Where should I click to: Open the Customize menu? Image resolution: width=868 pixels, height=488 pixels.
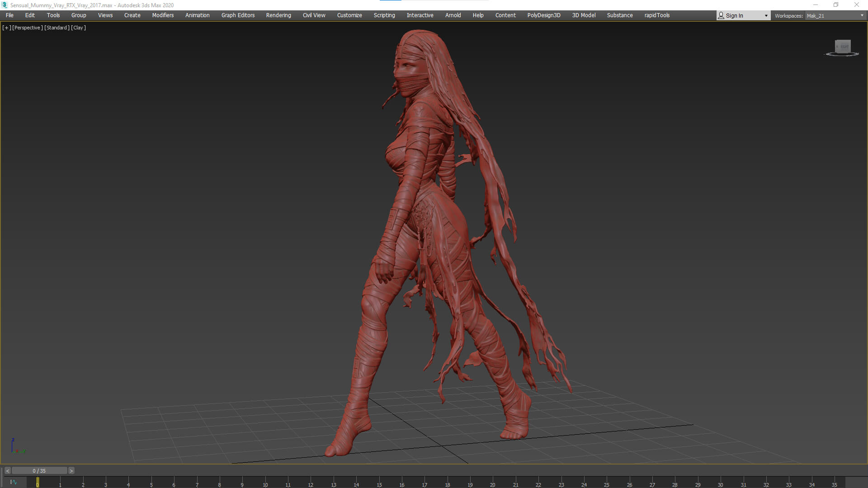[x=349, y=15]
